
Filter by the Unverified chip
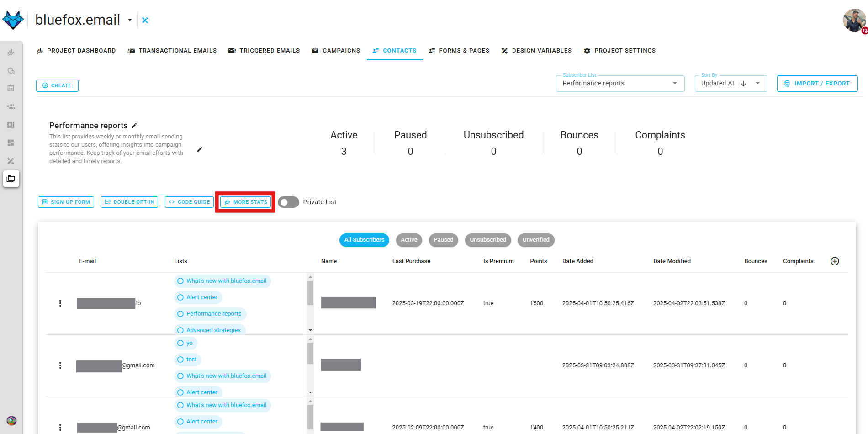pyautogui.click(x=536, y=240)
